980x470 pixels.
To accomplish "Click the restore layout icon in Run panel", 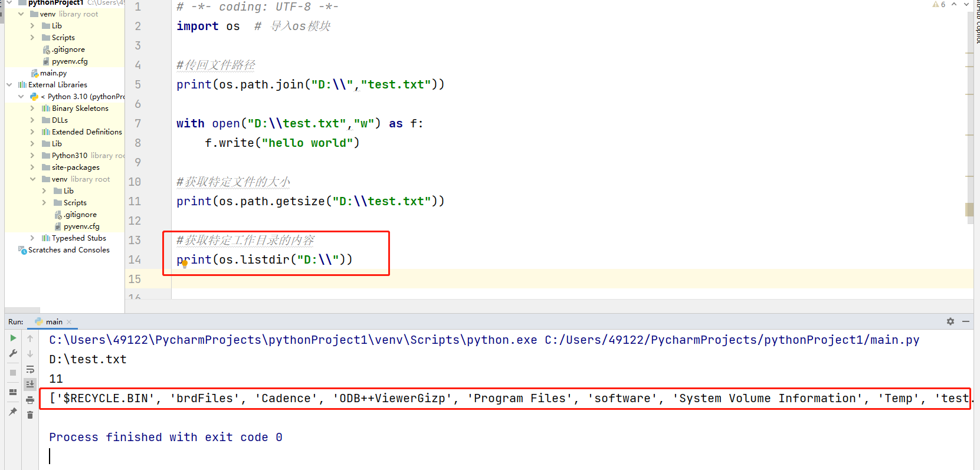I will pyautogui.click(x=13, y=392).
